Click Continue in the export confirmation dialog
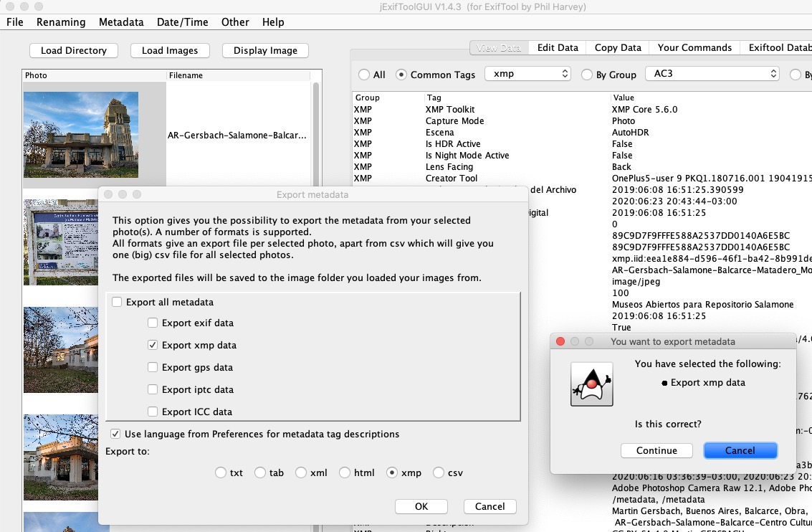Screen dimensions: 812x532 tap(656, 450)
